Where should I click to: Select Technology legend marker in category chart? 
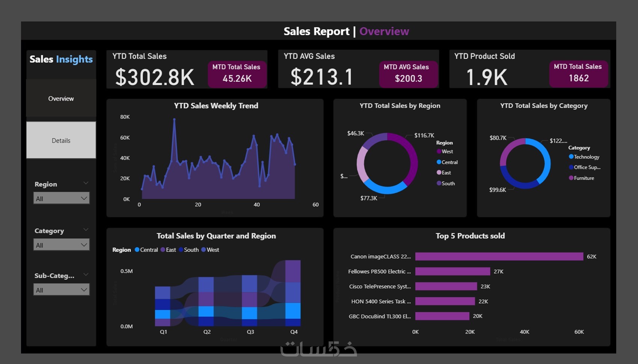coord(571,157)
